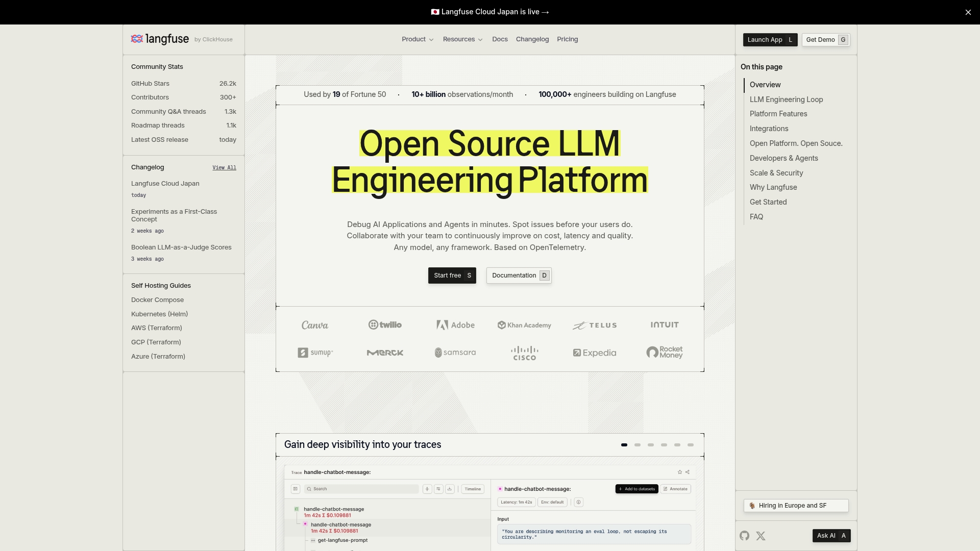Open the Azure (Terraform) guide
The image size is (980, 551).
158,357
